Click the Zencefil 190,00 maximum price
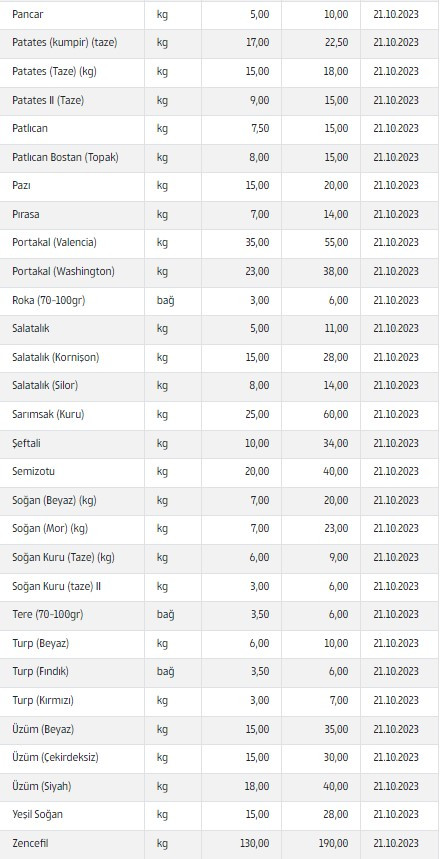 pos(334,844)
